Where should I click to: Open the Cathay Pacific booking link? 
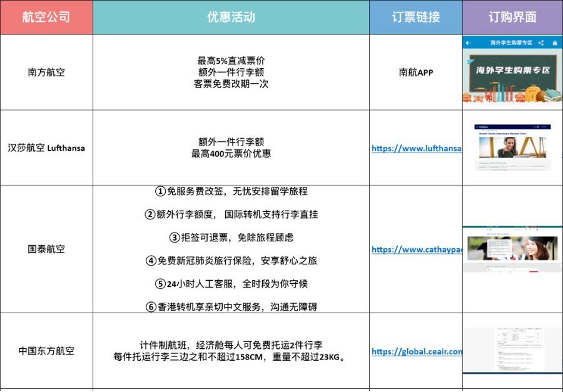[417, 249]
